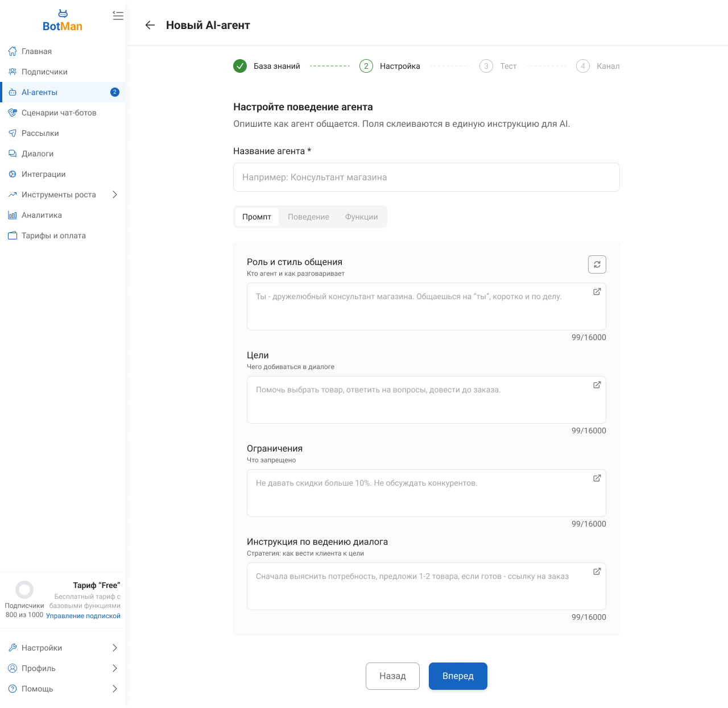The width and height of the screenshot is (728, 708).
Task: Open the Цели field in expanded view
Action: (x=597, y=385)
